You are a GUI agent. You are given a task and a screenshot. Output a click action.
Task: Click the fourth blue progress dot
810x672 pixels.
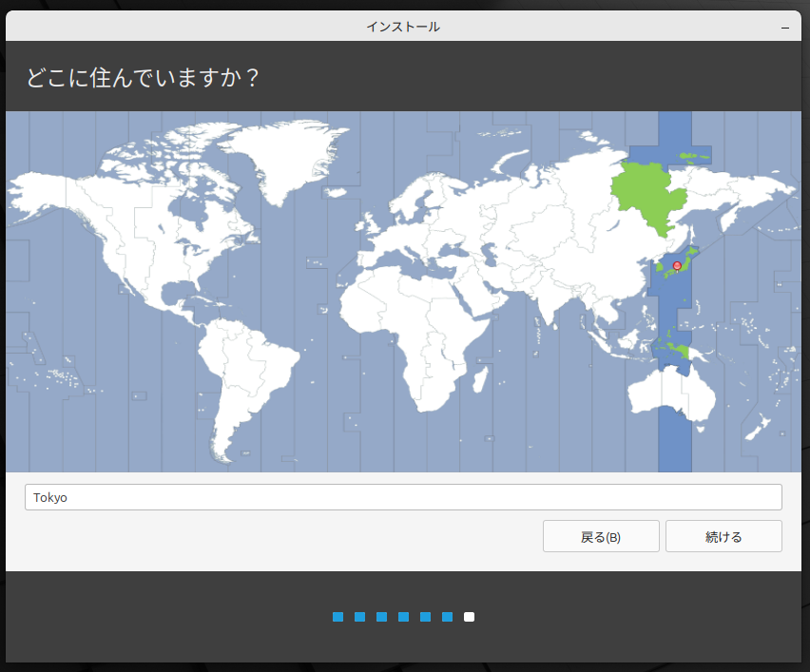[x=403, y=617]
